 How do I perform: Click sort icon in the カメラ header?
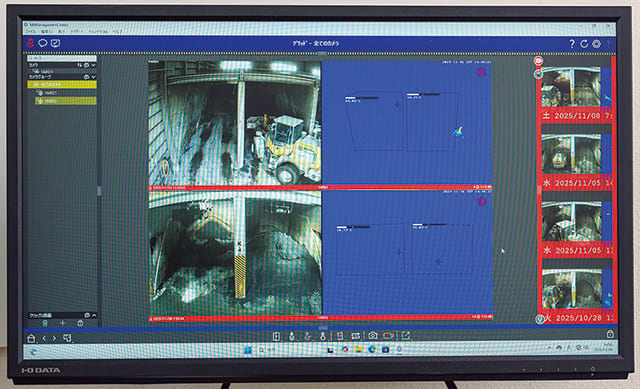(x=80, y=65)
